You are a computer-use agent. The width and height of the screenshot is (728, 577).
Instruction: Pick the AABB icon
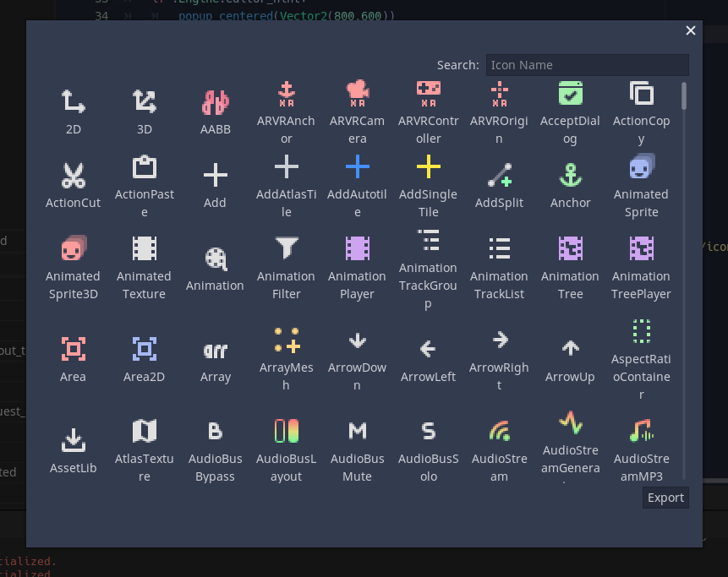tap(216, 101)
